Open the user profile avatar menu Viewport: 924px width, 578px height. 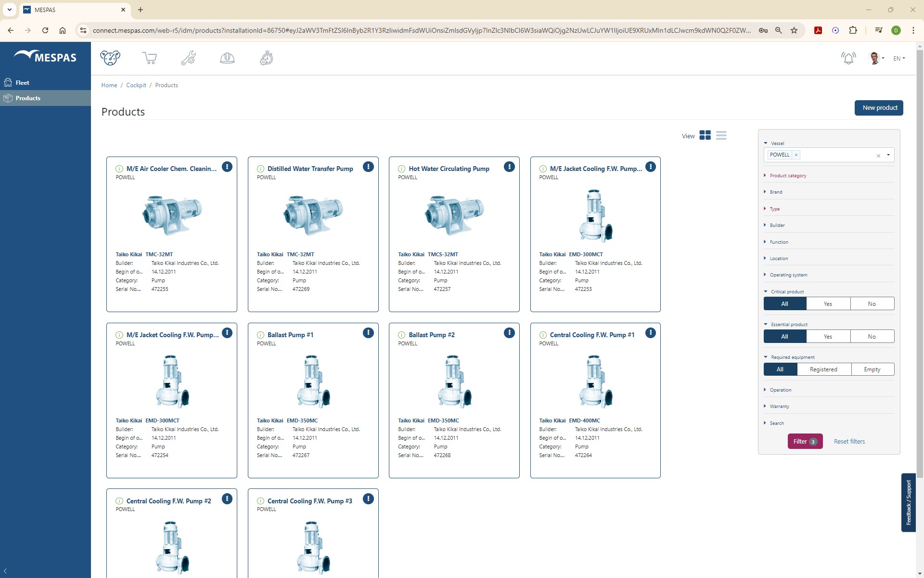pyautogui.click(x=876, y=58)
